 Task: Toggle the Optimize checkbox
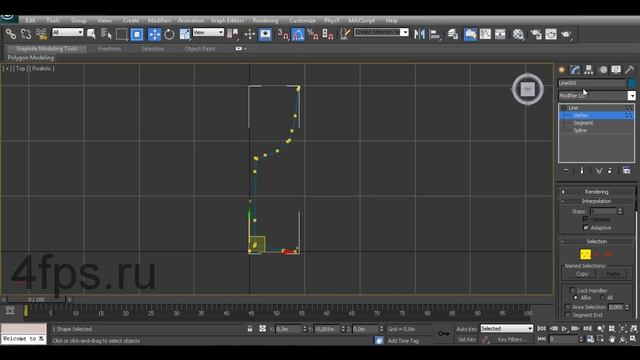pyautogui.click(x=585, y=220)
